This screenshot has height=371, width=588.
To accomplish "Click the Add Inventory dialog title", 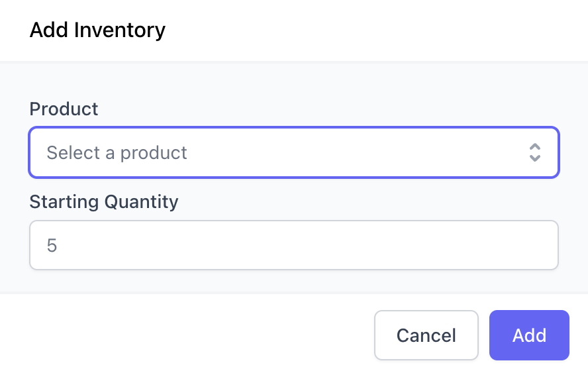I will coord(97,30).
